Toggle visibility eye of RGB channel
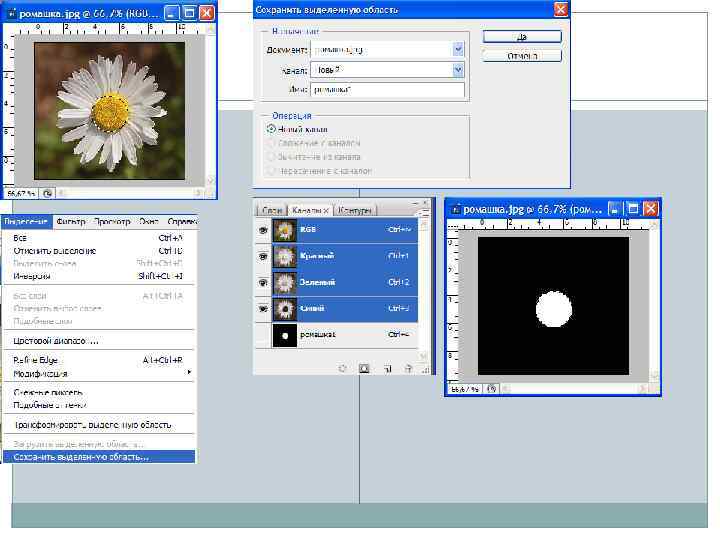The image size is (720, 540). coord(263,230)
